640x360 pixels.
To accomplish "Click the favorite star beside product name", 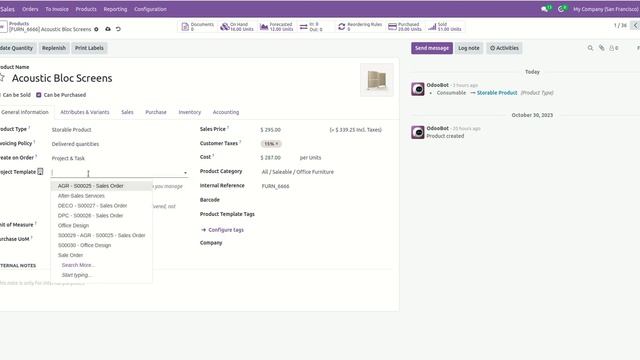I will 2,78.
